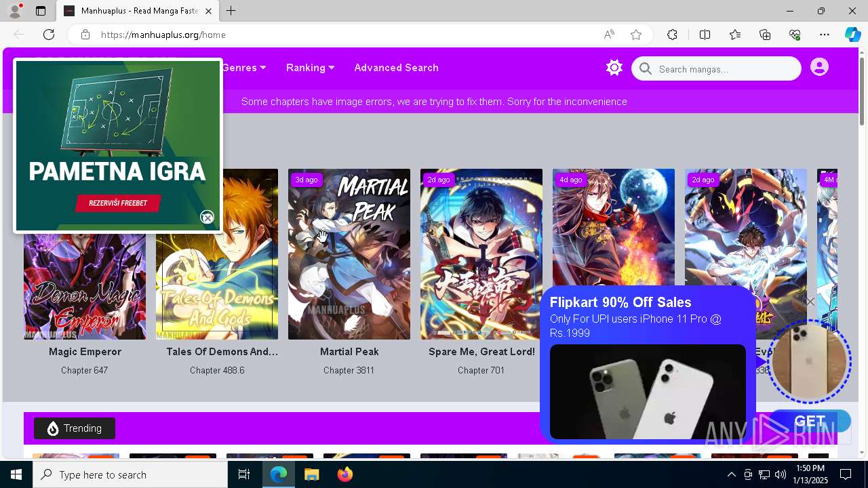Focus the Search mangas input field
Image resolution: width=868 pixels, height=488 pixels.
(x=716, y=68)
